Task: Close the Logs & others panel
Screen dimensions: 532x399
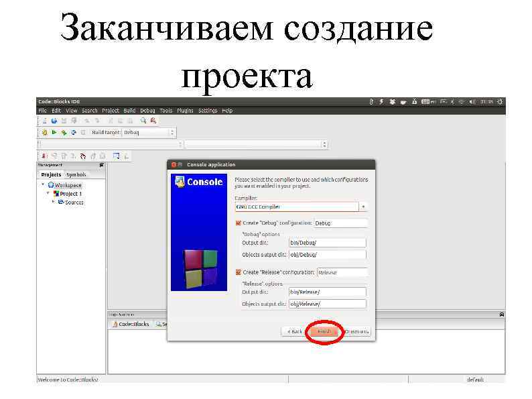Action: [x=501, y=315]
